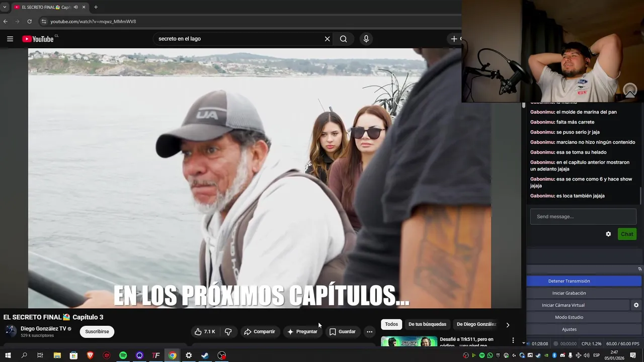Mute tab via speaker icon on tab
644x362 pixels.
click(x=75, y=7)
